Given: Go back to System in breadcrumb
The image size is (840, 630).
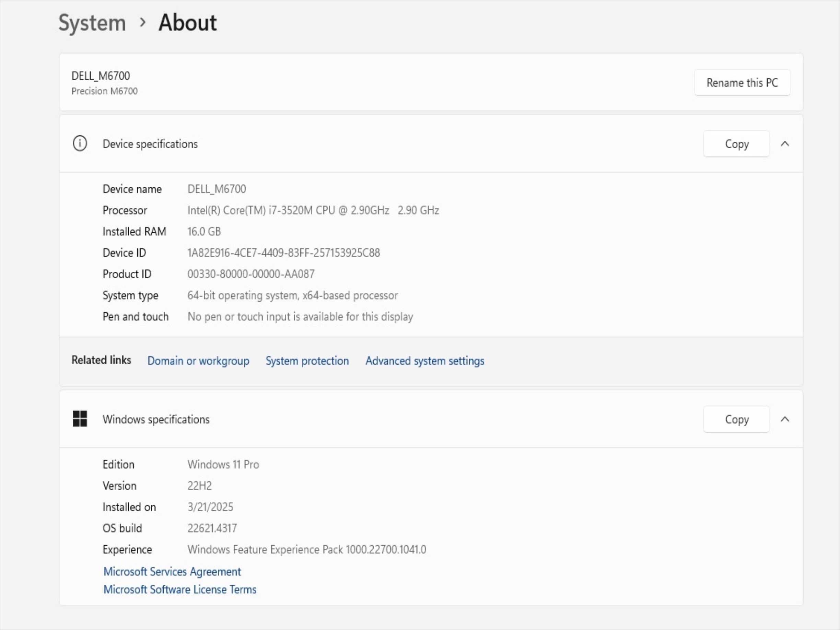Looking at the screenshot, I should click(x=92, y=23).
